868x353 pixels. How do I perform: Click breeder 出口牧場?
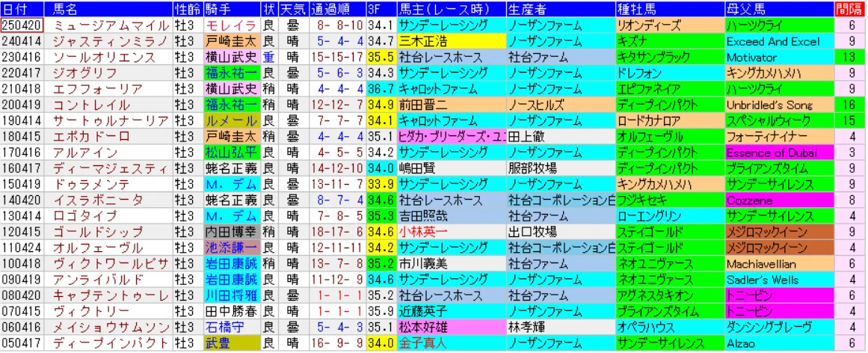tap(560, 232)
